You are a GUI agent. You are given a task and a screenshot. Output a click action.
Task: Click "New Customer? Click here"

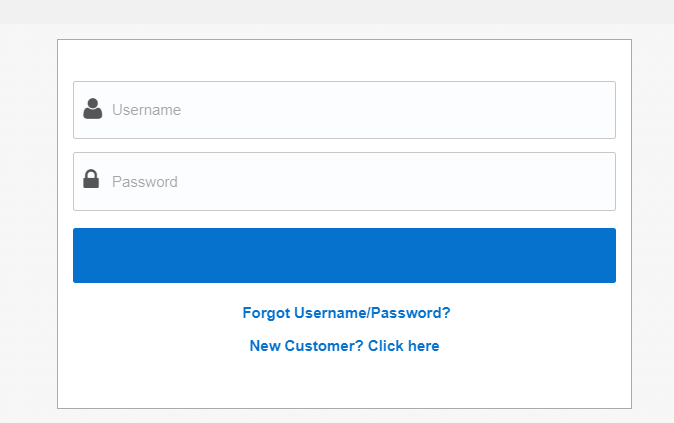[x=344, y=346]
